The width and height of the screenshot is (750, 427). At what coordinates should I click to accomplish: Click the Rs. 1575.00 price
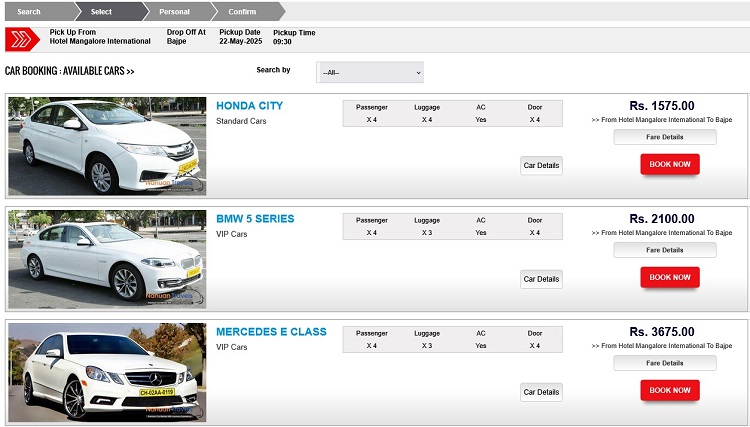[662, 106]
